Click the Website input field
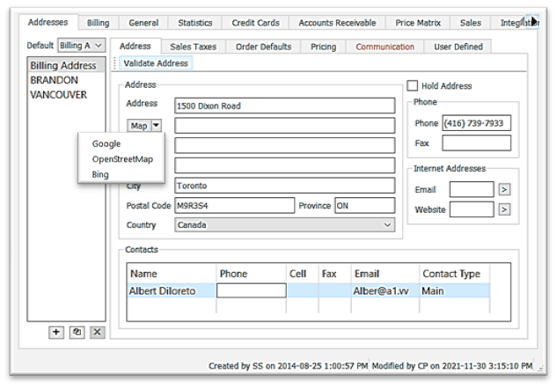This screenshot has height=388, width=557. [471, 209]
